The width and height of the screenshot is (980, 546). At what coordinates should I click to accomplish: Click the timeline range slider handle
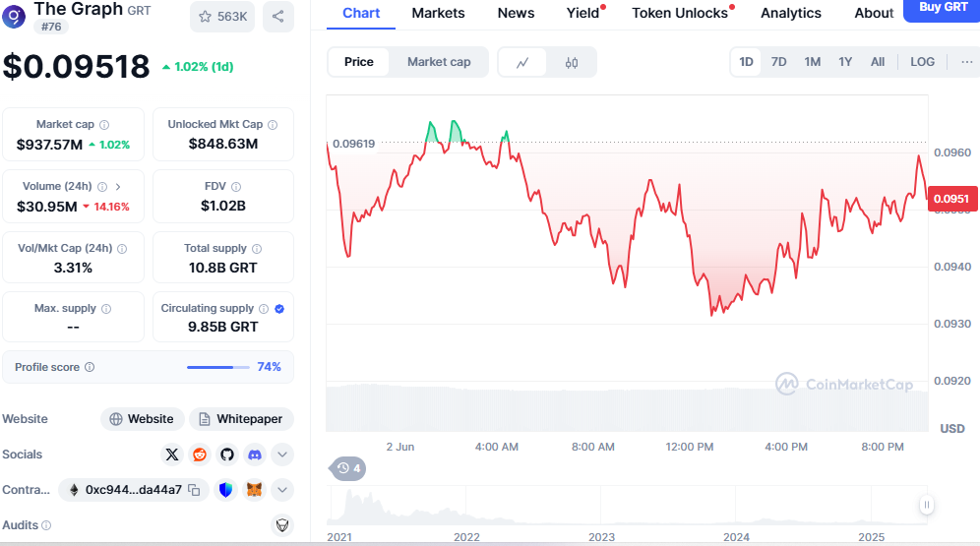point(926,505)
